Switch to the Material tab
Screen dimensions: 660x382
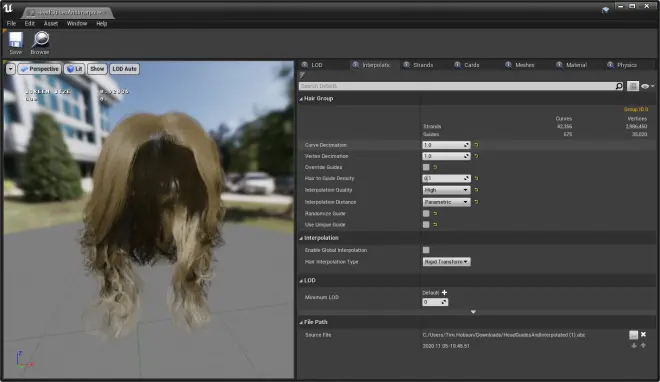[576, 65]
